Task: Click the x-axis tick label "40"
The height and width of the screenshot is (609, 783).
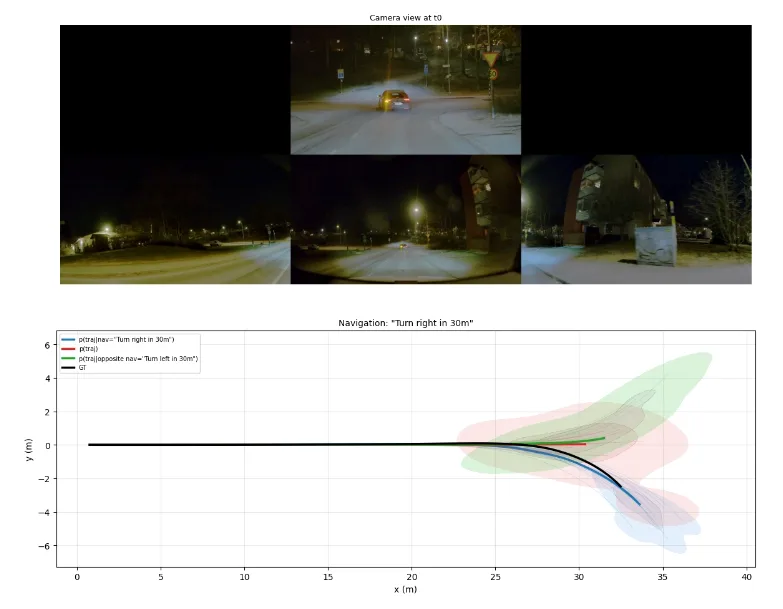Action: click(x=747, y=577)
